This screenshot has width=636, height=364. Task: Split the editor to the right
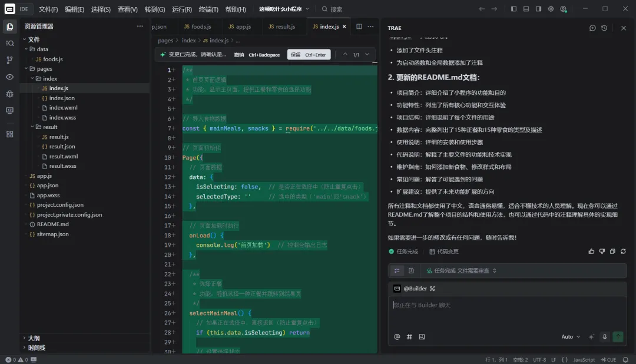pyautogui.click(x=359, y=27)
